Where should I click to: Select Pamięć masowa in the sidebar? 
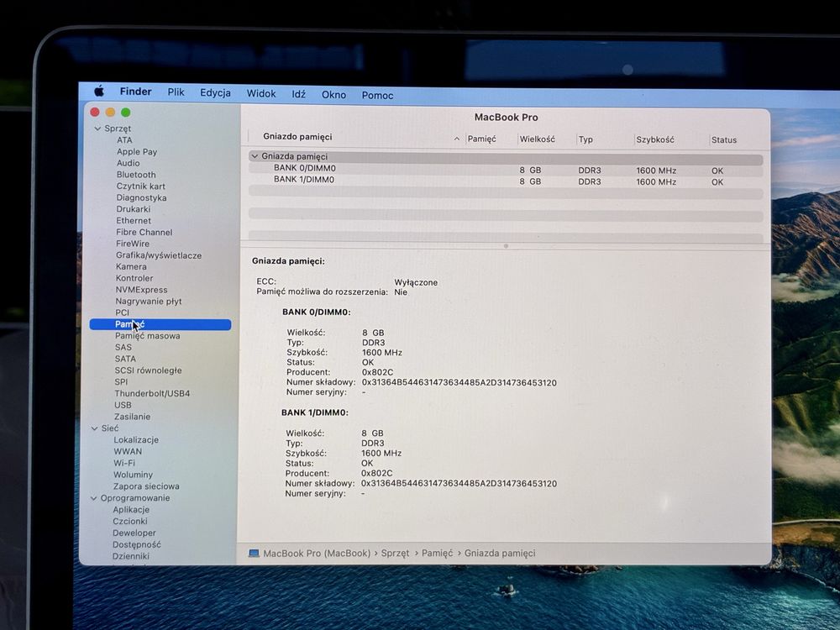pyautogui.click(x=147, y=336)
